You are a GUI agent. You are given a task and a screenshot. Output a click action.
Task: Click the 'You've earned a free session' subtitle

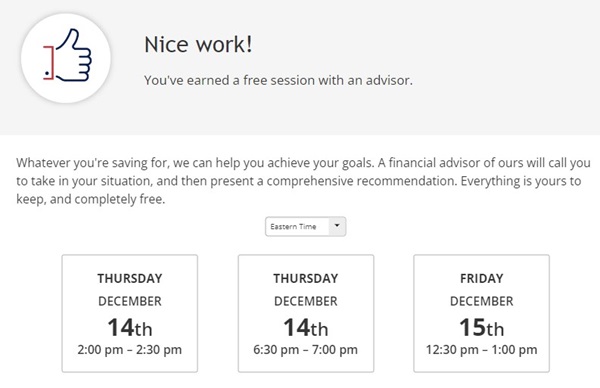pyautogui.click(x=278, y=80)
